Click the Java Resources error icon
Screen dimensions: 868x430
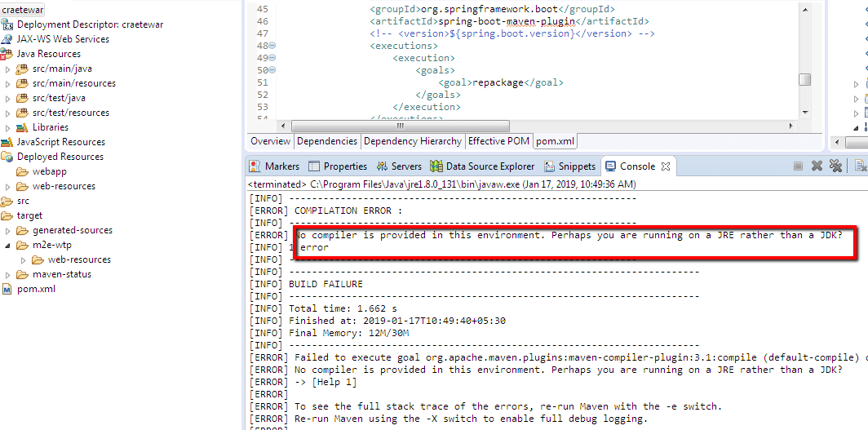(x=7, y=54)
